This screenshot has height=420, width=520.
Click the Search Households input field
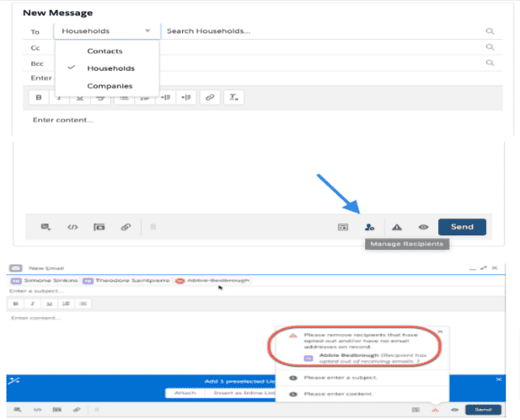(x=320, y=31)
